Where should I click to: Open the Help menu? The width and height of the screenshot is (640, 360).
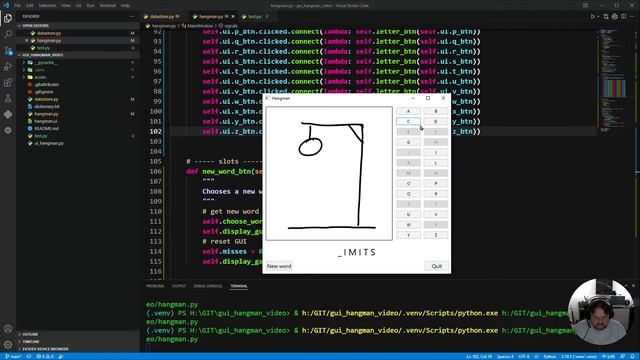point(125,5)
